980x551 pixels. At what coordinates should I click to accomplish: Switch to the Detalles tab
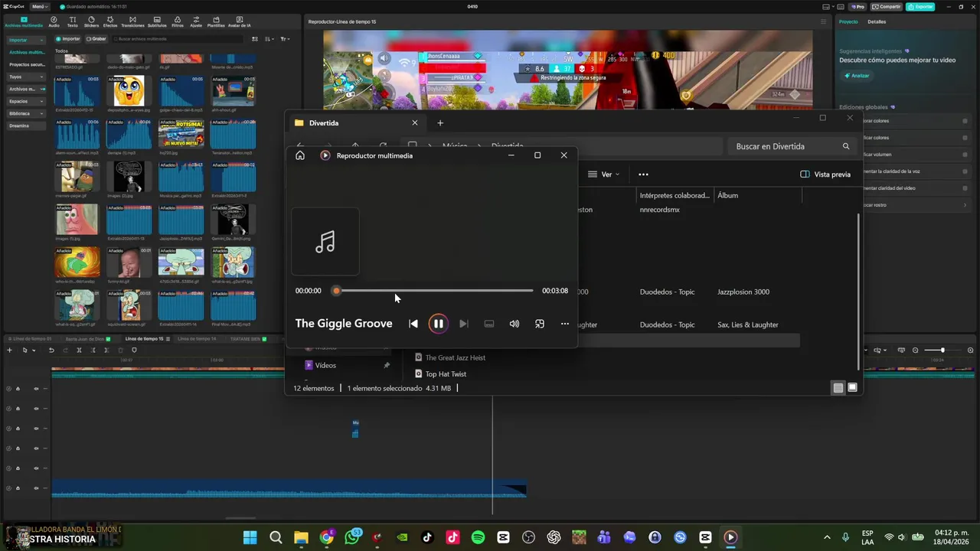pos(877,21)
